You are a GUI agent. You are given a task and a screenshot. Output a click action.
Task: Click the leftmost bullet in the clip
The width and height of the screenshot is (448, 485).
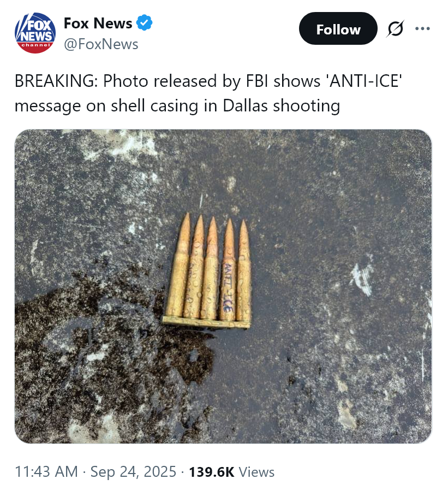pyautogui.click(x=179, y=265)
